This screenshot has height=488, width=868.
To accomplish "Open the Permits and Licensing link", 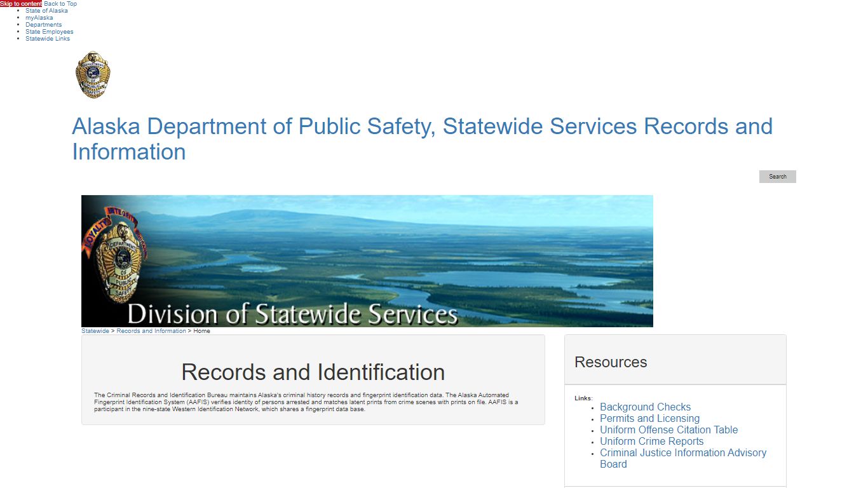I will (x=649, y=419).
